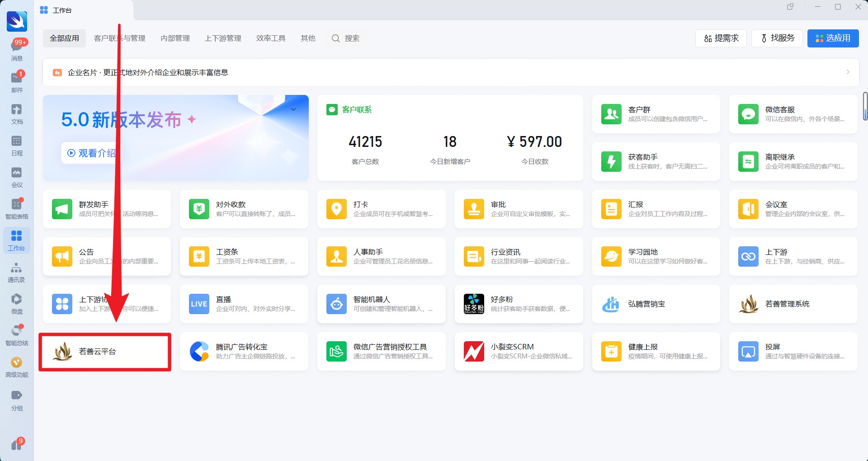The width and height of the screenshot is (868, 461).
Task: Open the 工资条 payslip app
Action: (x=244, y=256)
